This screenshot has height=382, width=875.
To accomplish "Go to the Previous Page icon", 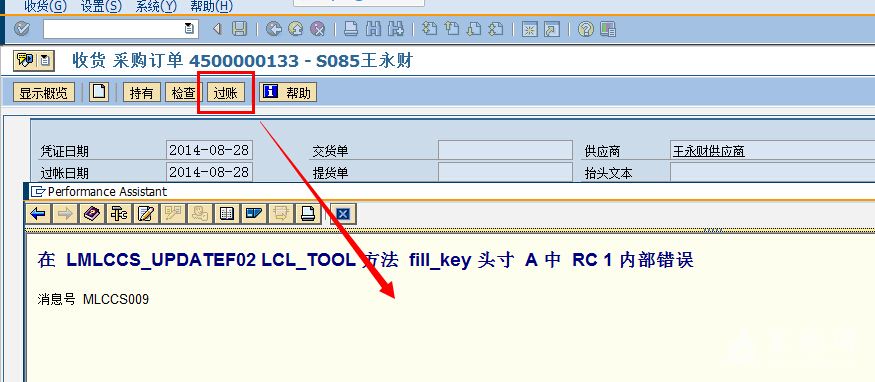I will [x=451, y=29].
